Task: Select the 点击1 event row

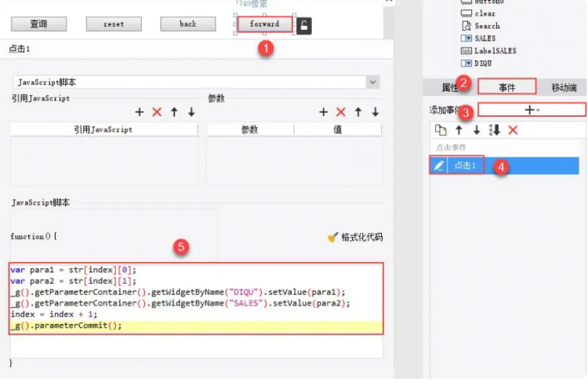Action: point(504,165)
